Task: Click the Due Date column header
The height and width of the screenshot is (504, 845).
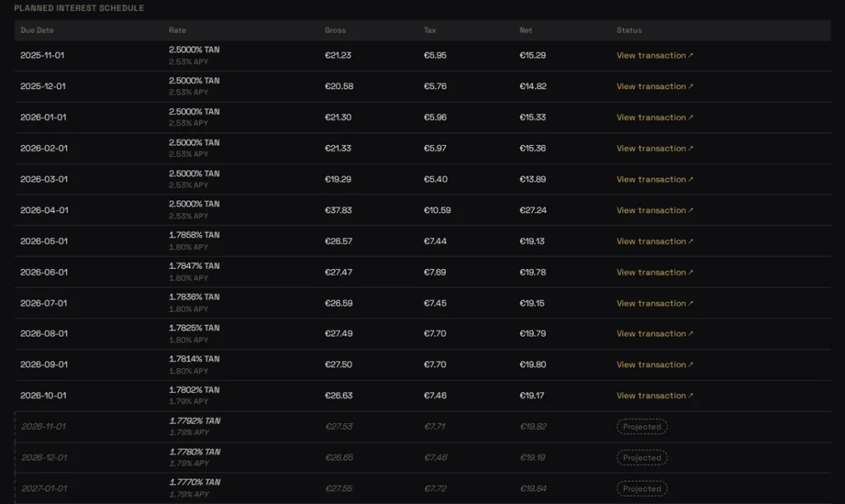Action: tap(37, 31)
